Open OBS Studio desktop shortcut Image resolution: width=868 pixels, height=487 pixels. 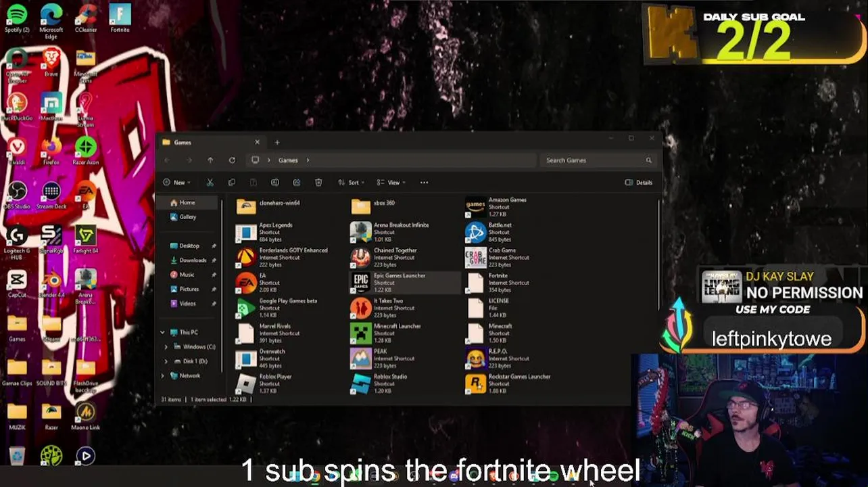click(x=18, y=195)
